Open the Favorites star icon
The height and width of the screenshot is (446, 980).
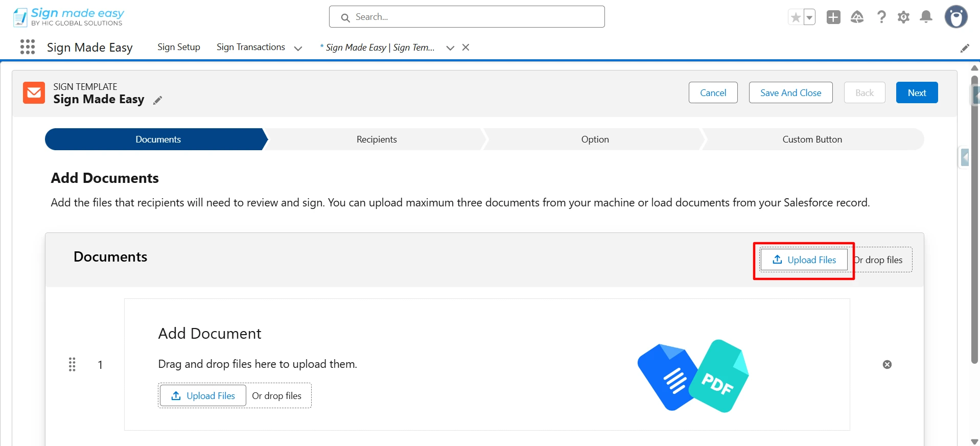point(796,17)
